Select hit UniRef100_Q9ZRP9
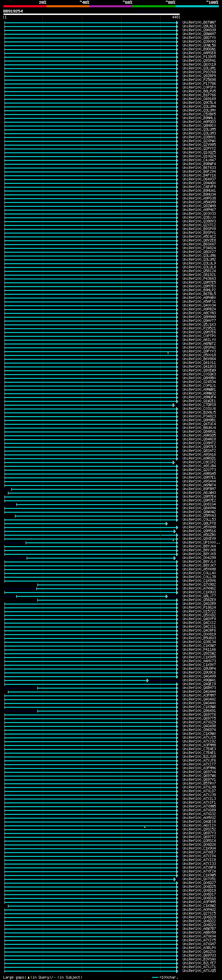 tap(199, 76)
